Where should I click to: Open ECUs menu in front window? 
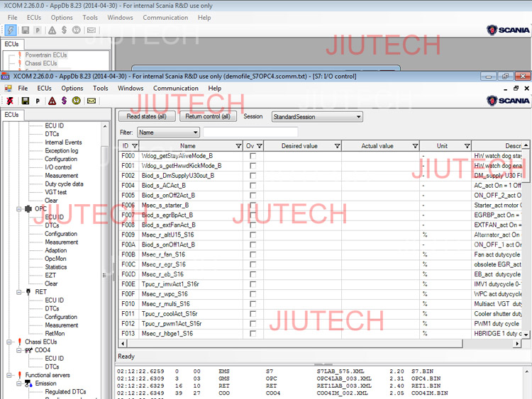pyautogui.click(x=45, y=89)
